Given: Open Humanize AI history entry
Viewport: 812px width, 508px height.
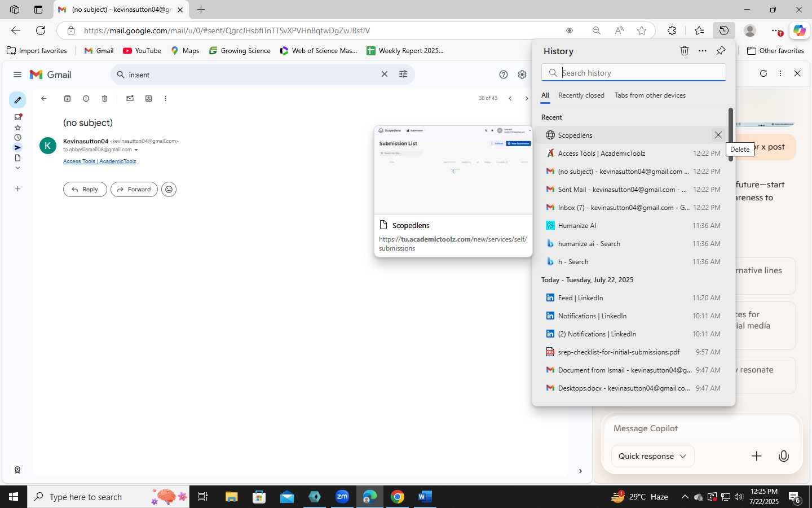Looking at the screenshot, I should click(x=633, y=226).
